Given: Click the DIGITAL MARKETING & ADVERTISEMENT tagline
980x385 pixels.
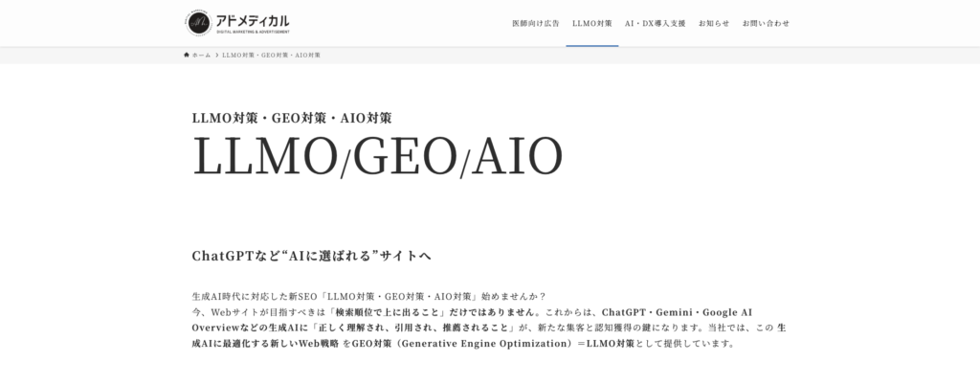Looking at the screenshot, I should coord(253,32).
